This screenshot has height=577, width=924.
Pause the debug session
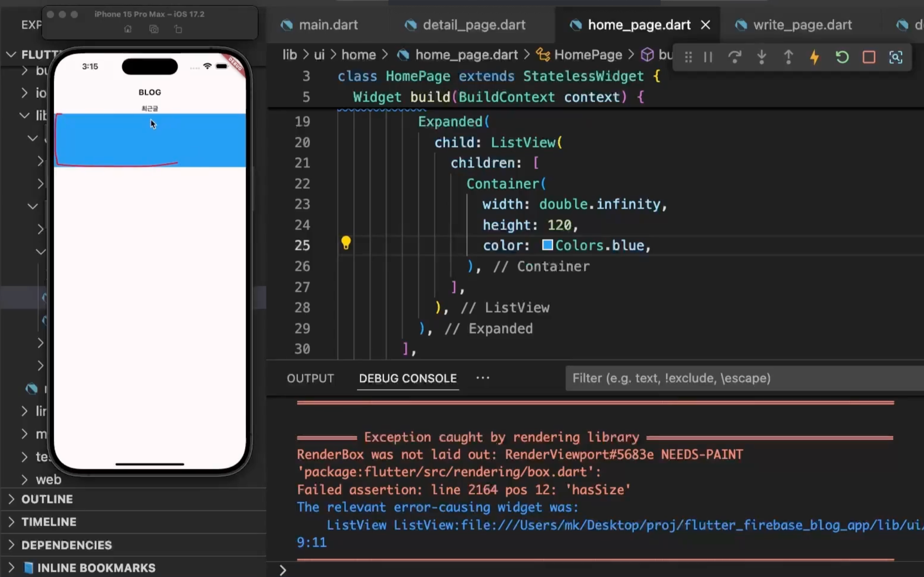click(x=708, y=57)
